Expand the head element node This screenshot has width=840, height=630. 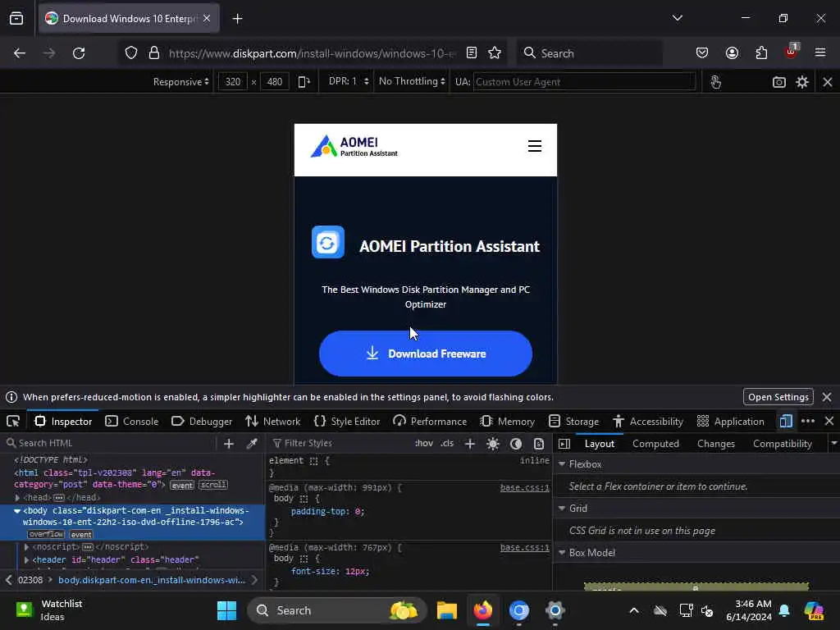17,498
